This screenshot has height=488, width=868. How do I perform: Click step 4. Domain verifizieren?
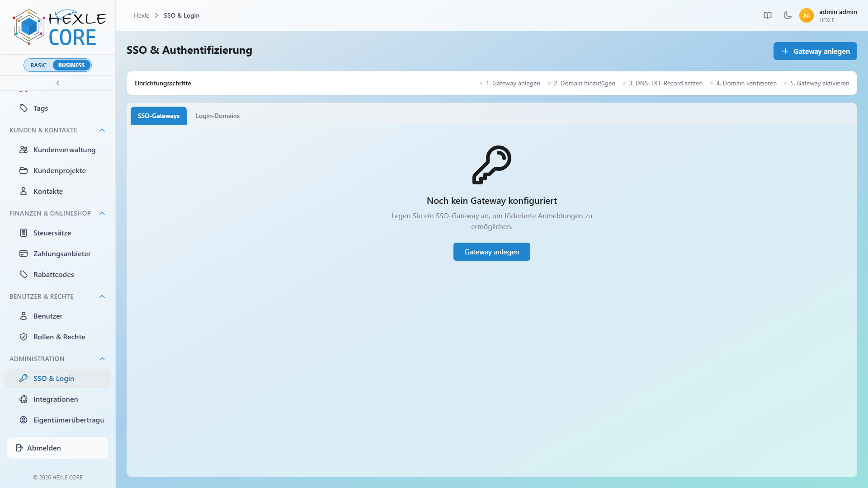pyautogui.click(x=743, y=83)
